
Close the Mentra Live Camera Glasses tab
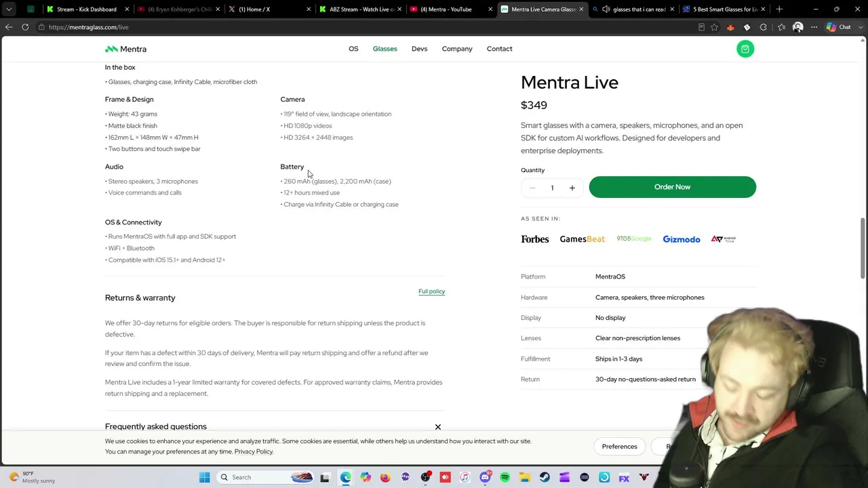click(581, 9)
